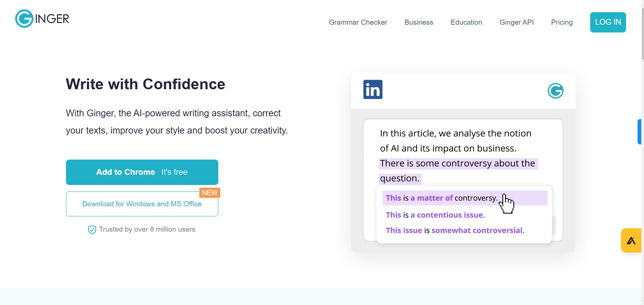
Task: Open the yellow widget at bottom right
Action: (631, 240)
